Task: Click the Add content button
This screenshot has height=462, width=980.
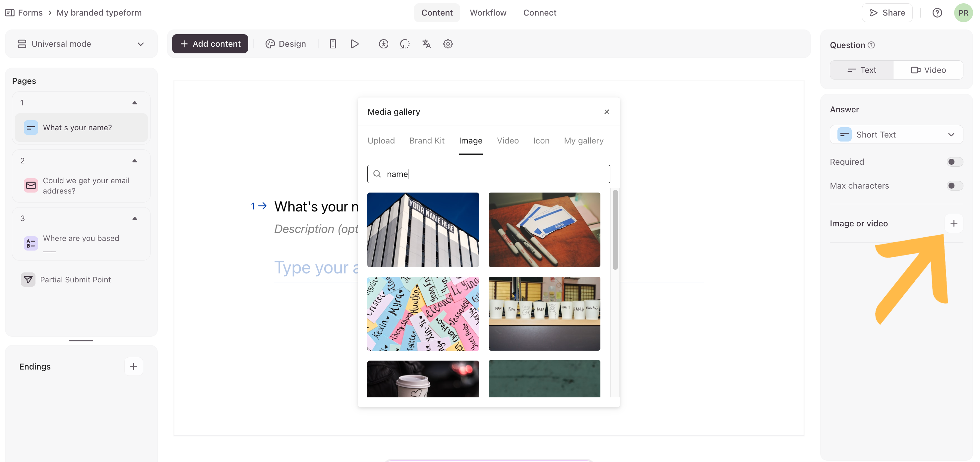Action: pos(210,44)
